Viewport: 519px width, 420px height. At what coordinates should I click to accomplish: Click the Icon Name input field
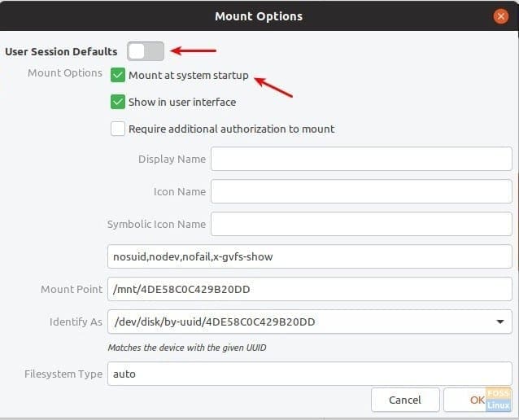coord(361,191)
